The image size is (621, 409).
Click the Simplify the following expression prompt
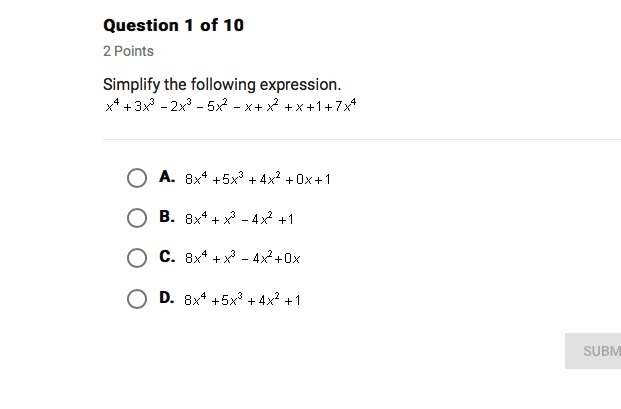[x=222, y=85]
